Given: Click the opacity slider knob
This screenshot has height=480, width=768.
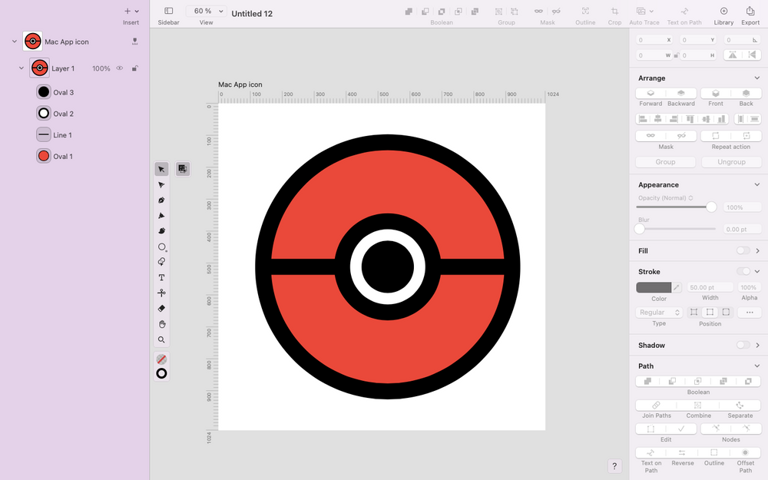Looking at the screenshot, I should [x=711, y=207].
